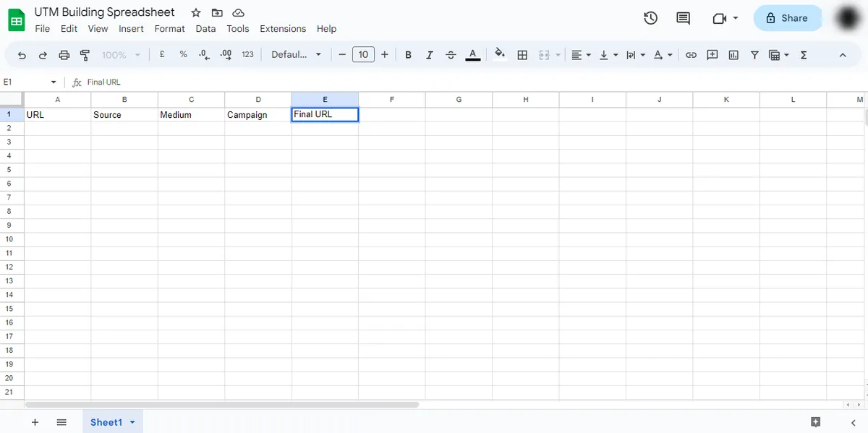Open version history via the clock icon
868x433 pixels.
(x=650, y=18)
